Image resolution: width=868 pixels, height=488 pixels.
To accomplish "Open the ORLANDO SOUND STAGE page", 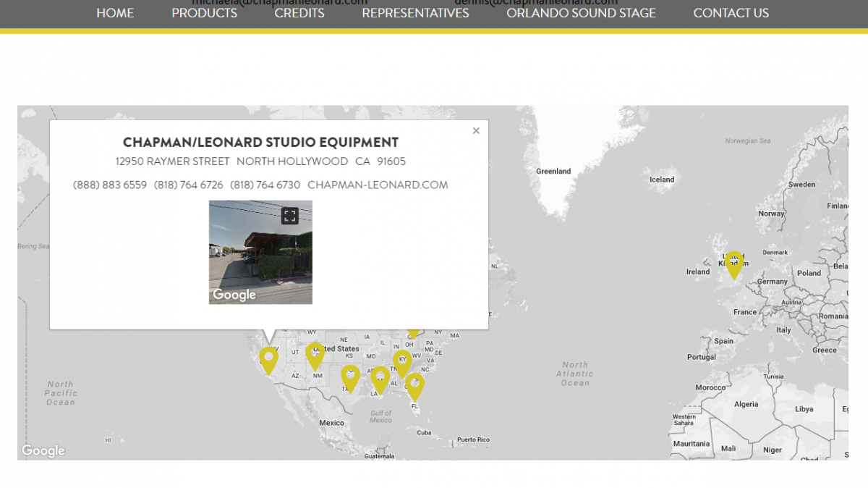I will 582,13.
